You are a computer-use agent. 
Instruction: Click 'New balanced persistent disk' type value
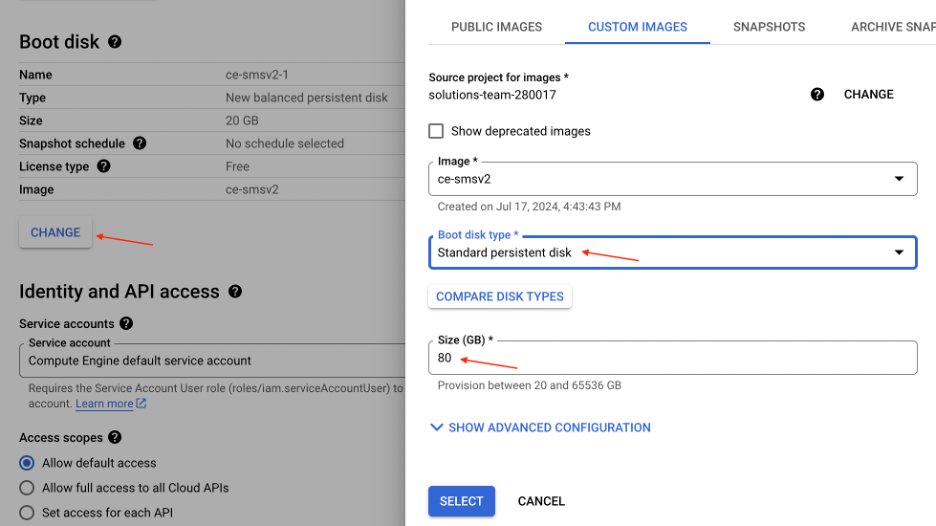[306, 97]
